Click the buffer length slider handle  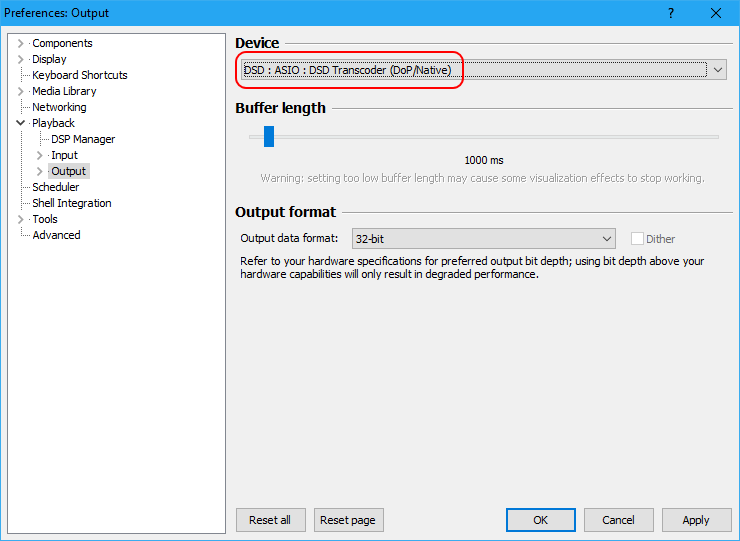click(269, 136)
